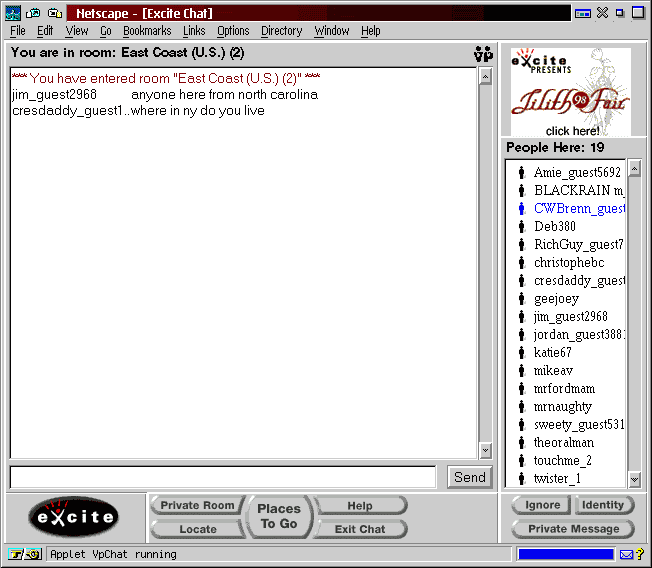Click the person icon beside geejoey
Image resolution: width=652 pixels, height=568 pixels.
coord(521,298)
